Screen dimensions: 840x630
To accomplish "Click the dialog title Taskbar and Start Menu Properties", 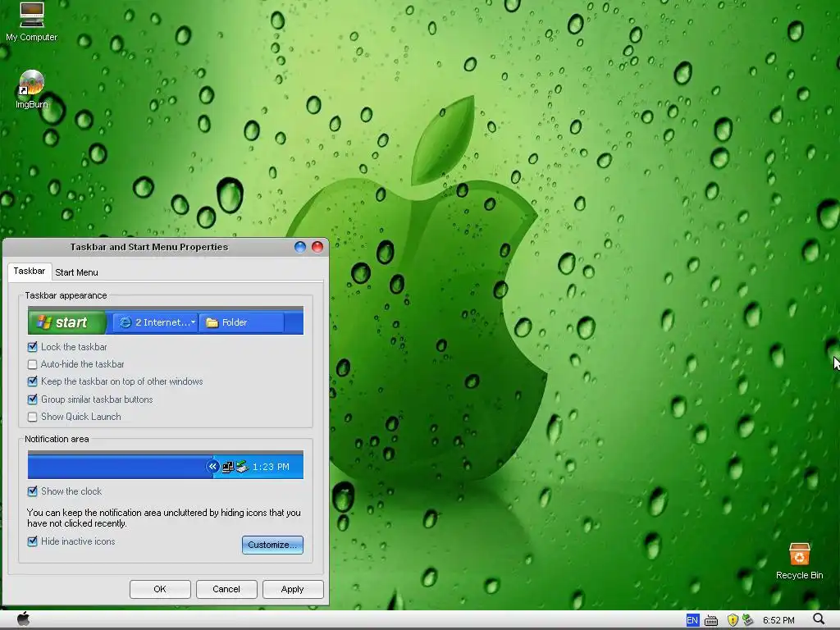I will pos(149,247).
